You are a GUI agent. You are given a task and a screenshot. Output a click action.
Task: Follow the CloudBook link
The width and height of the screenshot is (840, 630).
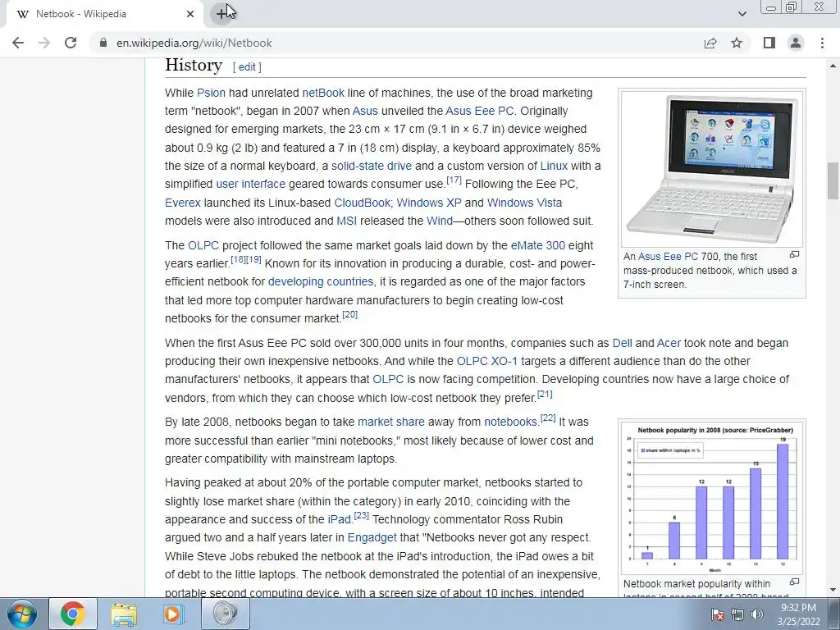362,203
